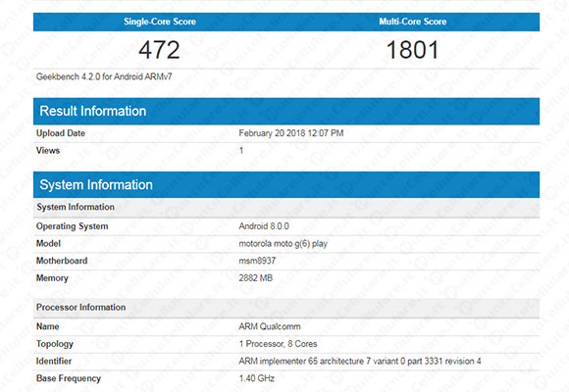Click the 1 Processor, 8 Cores topology value

click(x=278, y=344)
